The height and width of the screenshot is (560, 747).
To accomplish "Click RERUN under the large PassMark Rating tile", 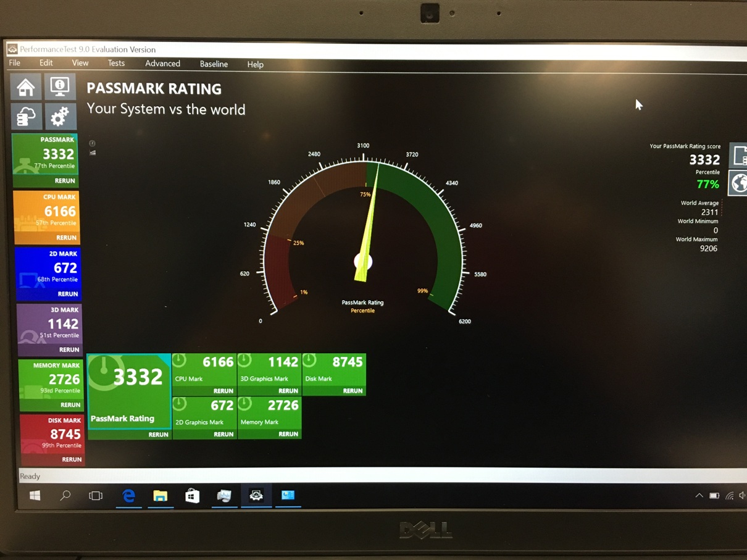I will (x=158, y=435).
